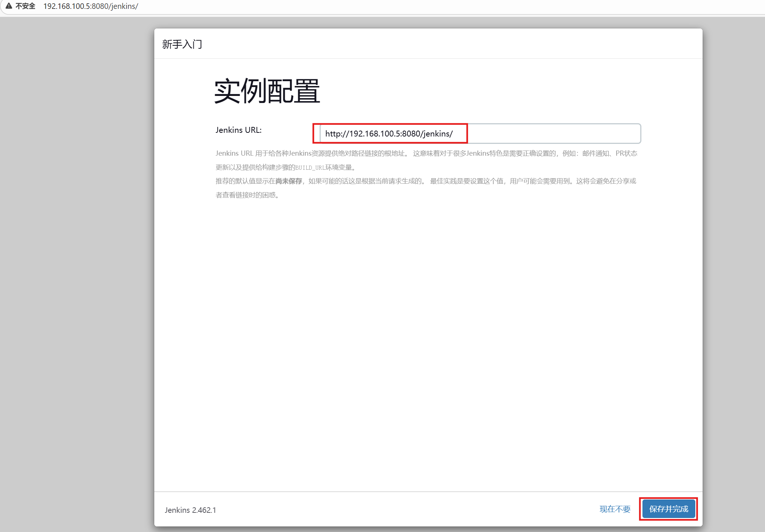Click the Jenkins URL: field label
Viewport: 765px width, 532px height.
[238, 130]
